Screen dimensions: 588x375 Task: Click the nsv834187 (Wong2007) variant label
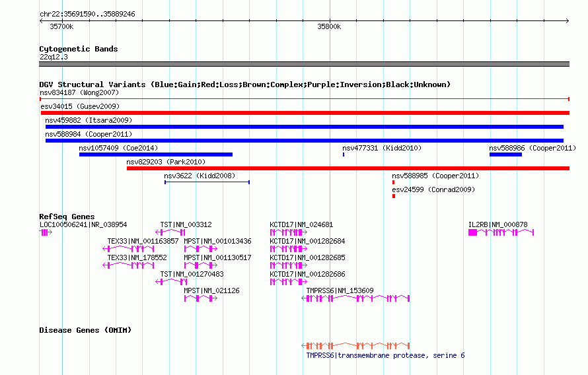pos(79,92)
